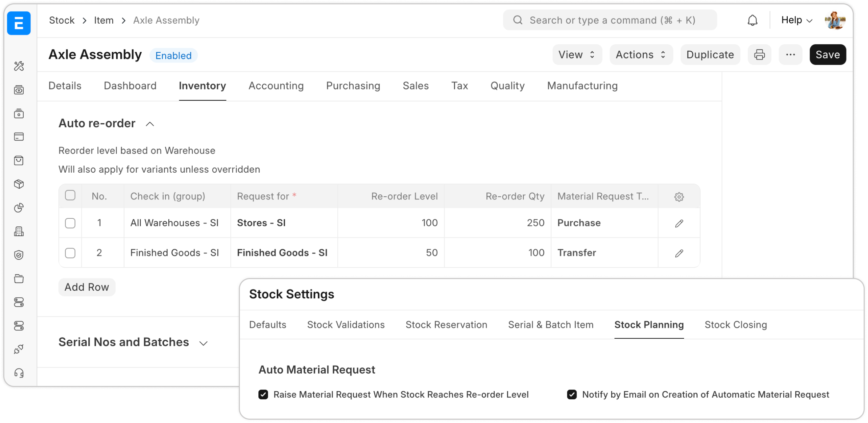The height and width of the screenshot is (423, 868).
Task: Open the shopping bag module icon
Action: click(19, 160)
